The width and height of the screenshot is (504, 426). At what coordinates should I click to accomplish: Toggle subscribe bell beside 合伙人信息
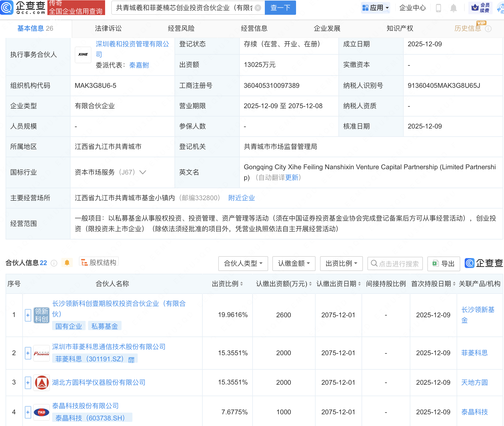click(67, 263)
